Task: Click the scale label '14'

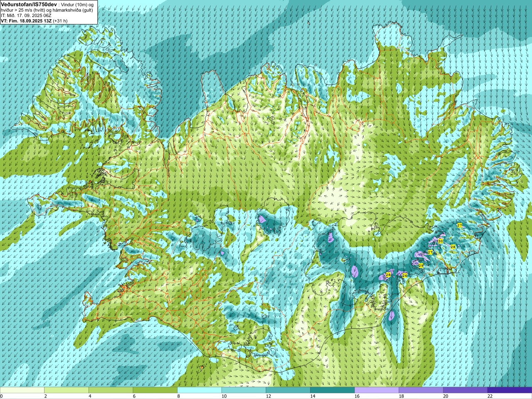Action: click(x=313, y=396)
